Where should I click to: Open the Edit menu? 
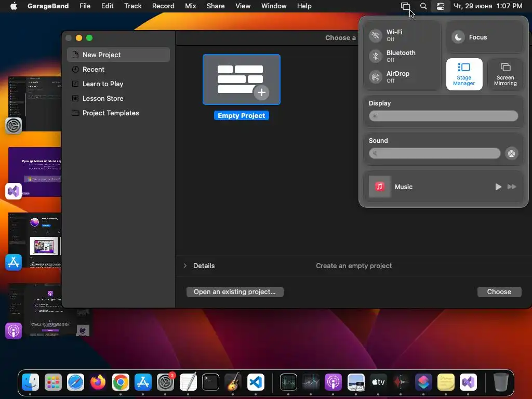107,6
